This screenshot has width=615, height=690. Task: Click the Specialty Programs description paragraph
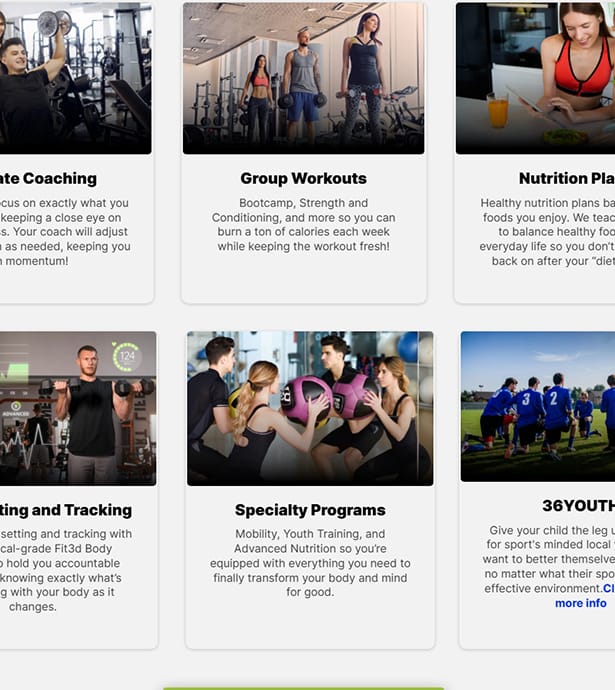coord(310,563)
